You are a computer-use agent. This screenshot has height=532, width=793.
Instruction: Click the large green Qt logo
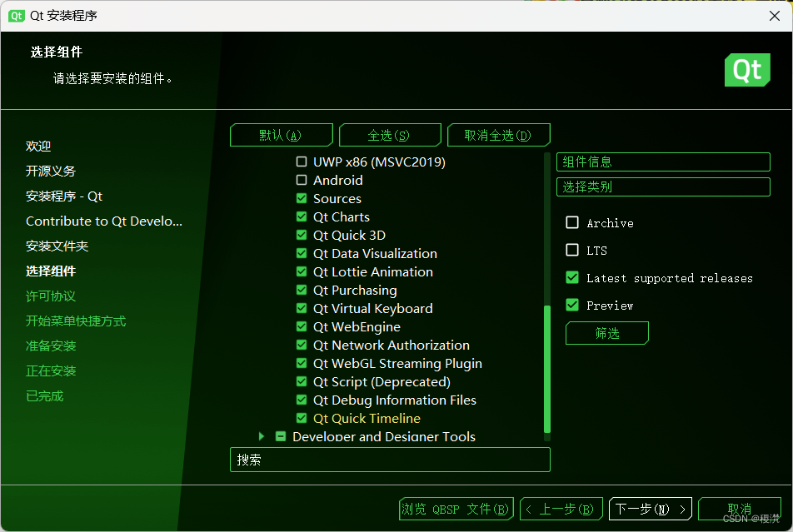747,70
